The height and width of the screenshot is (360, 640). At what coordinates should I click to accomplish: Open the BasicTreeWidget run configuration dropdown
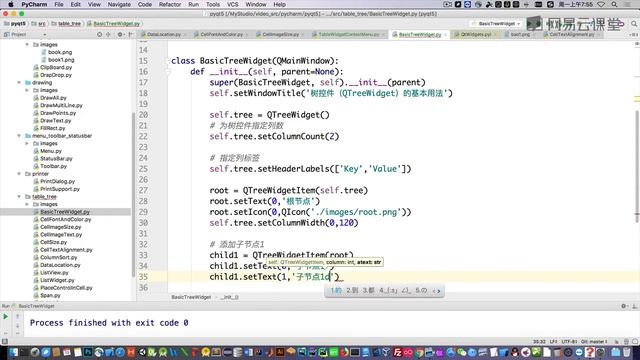tap(496, 24)
